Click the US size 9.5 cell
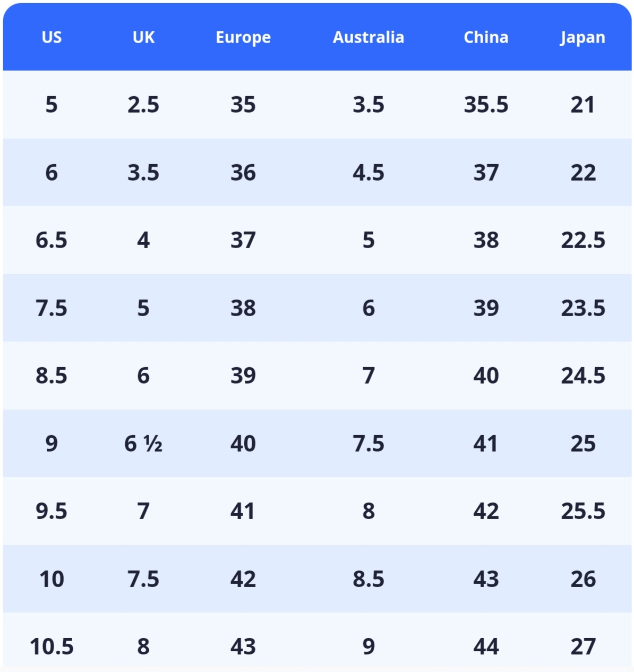The height and width of the screenshot is (672, 634). point(52,511)
